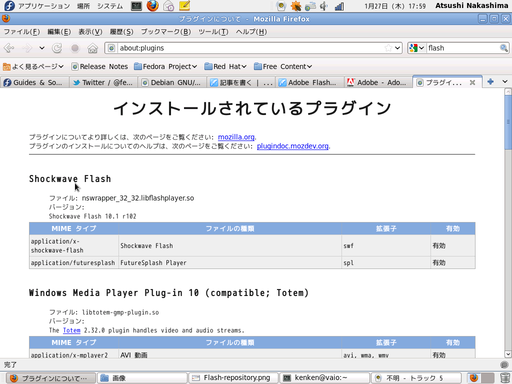Go back with the Firefox back arrow
The image size is (512, 384).
pos(9,48)
